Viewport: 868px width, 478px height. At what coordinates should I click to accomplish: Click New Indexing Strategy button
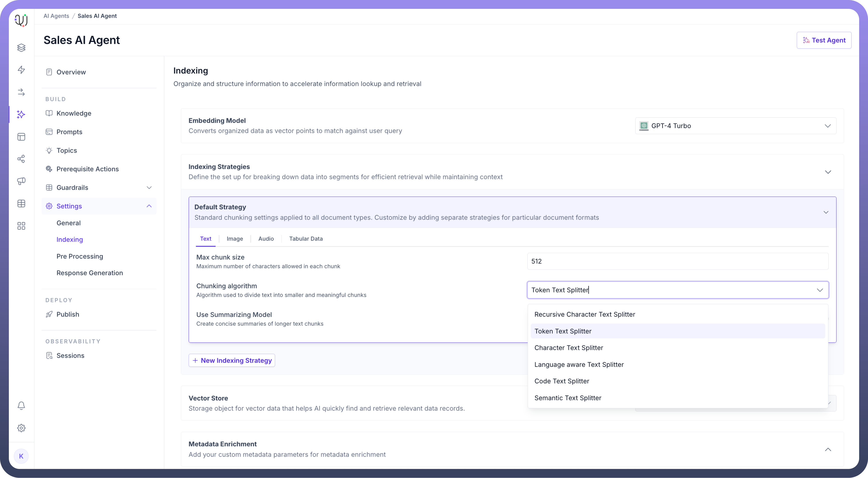pos(232,360)
